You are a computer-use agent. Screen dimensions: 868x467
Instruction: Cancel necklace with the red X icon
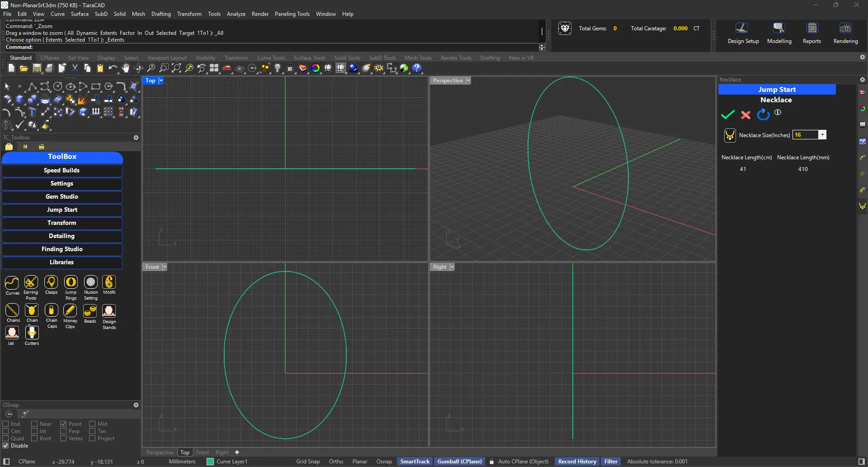(x=745, y=115)
